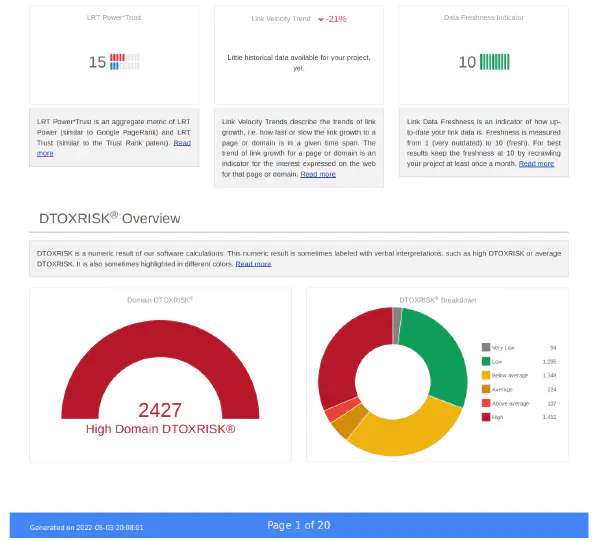Click the LRT Power*Trust score 15
The height and width of the screenshot is (541, 600).
(97, 62)
